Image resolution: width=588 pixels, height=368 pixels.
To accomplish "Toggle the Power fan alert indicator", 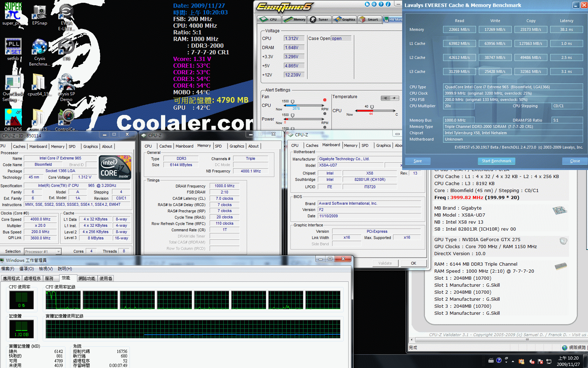I will point(325,114).
